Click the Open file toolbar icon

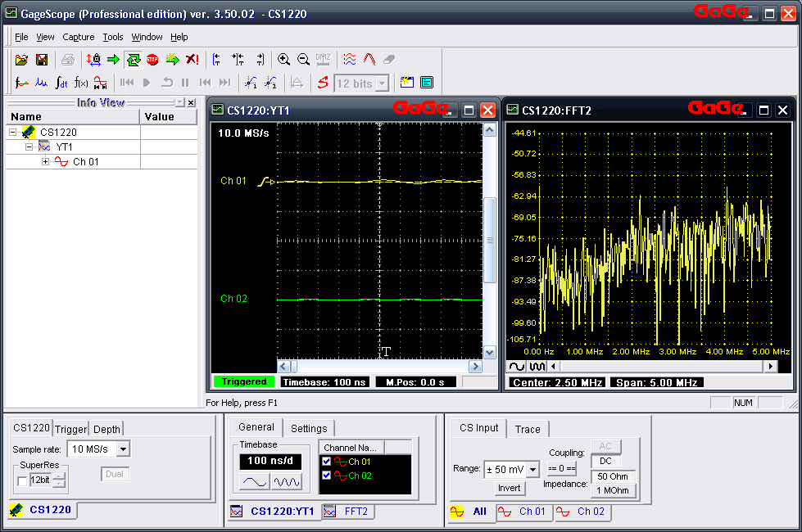[x=22, y=60]
